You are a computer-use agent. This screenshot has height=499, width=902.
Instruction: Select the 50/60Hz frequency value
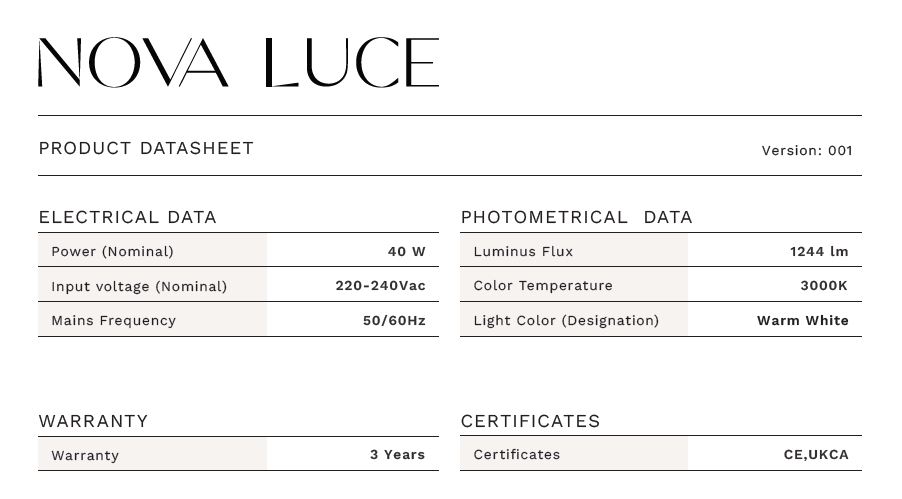[x=394, y=320]
